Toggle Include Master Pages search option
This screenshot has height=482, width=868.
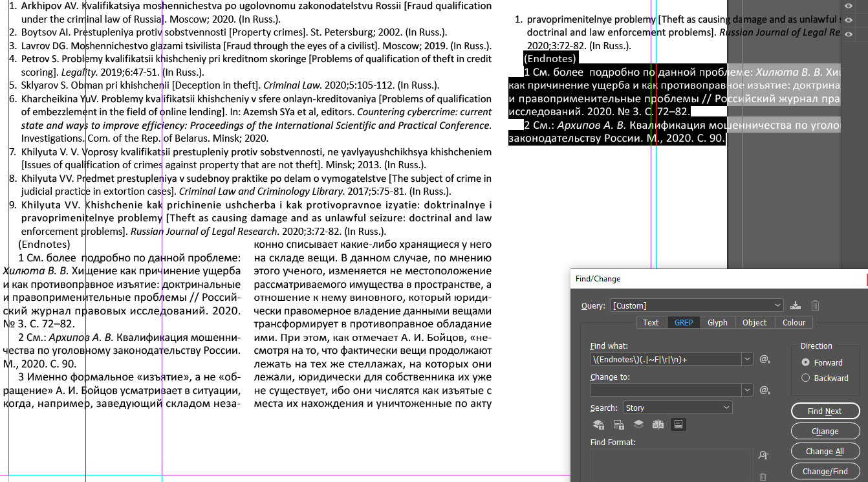(658, 424)
